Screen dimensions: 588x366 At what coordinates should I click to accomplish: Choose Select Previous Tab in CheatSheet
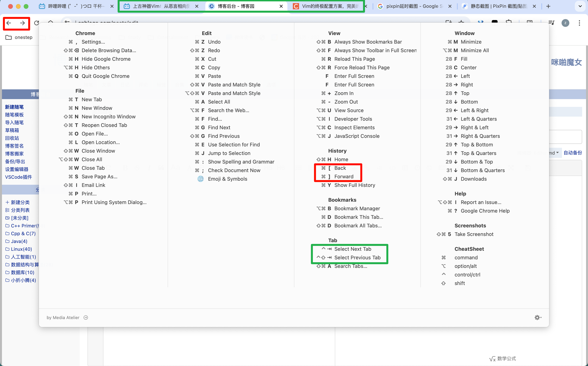tap(357, 258)
